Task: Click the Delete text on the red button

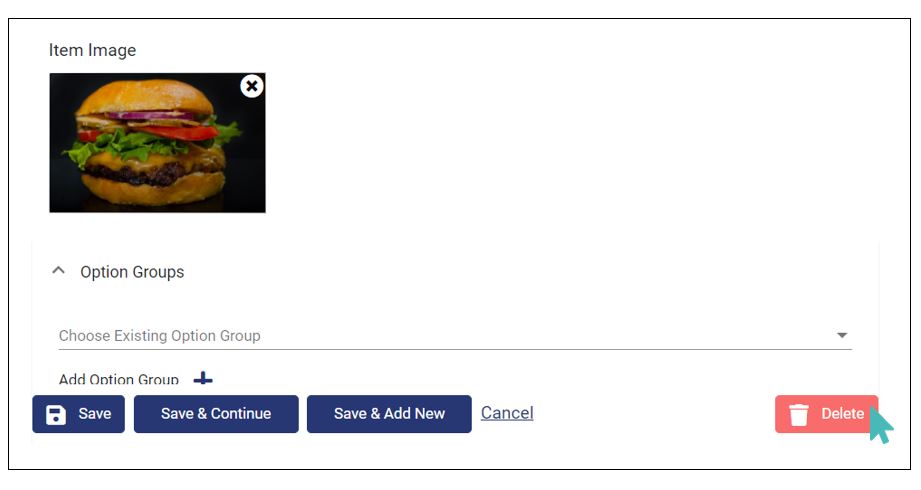Action: pyautogui.click(x=843, y=414)
